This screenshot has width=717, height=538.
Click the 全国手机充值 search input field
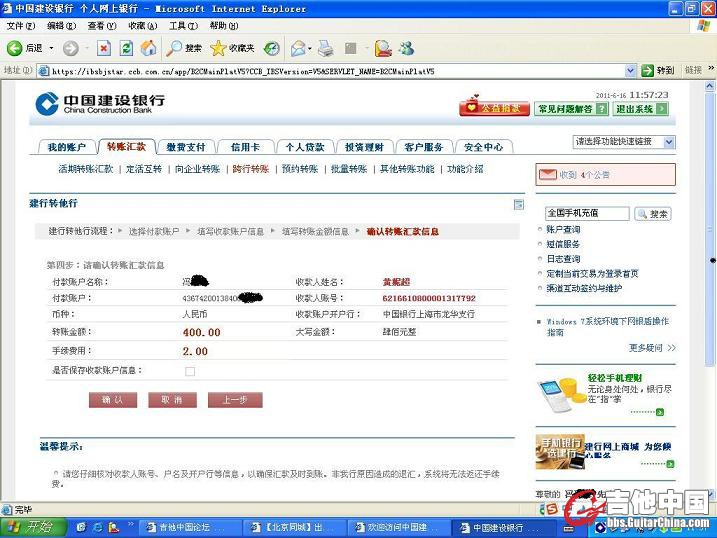click(586, 214)
